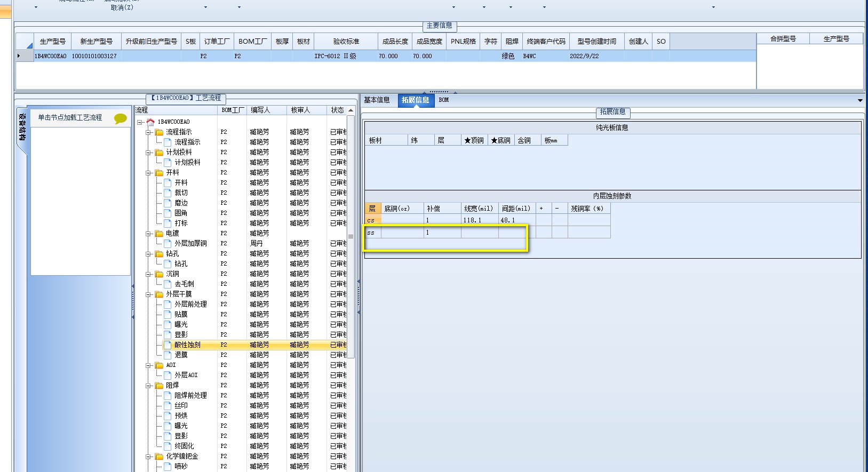Click the 电镀 folder icon

[x=159, y=234]
